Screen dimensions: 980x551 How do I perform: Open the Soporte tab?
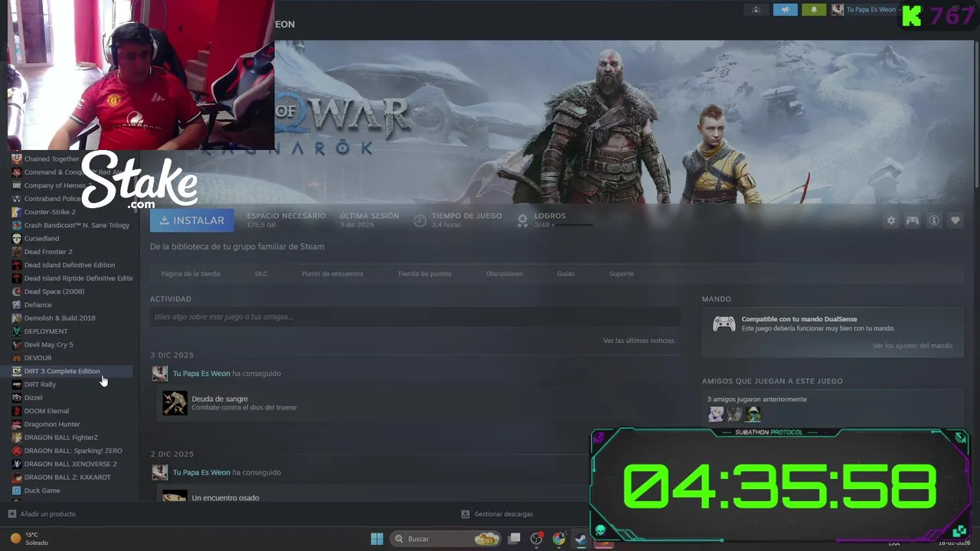pyautogui.click(x=621, y=273)
